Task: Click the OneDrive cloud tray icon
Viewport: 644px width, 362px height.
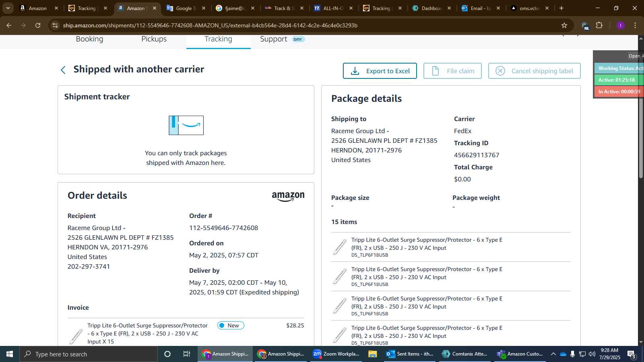Action: point(563,354)
